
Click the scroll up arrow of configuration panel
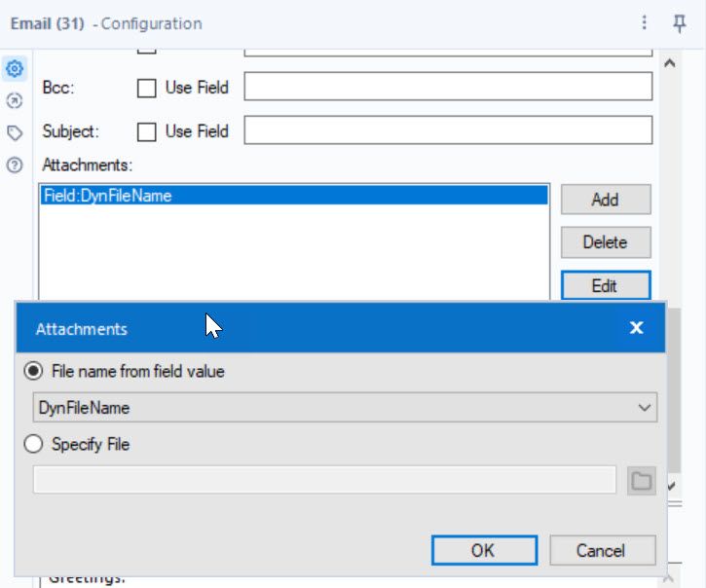click(670, 63)
